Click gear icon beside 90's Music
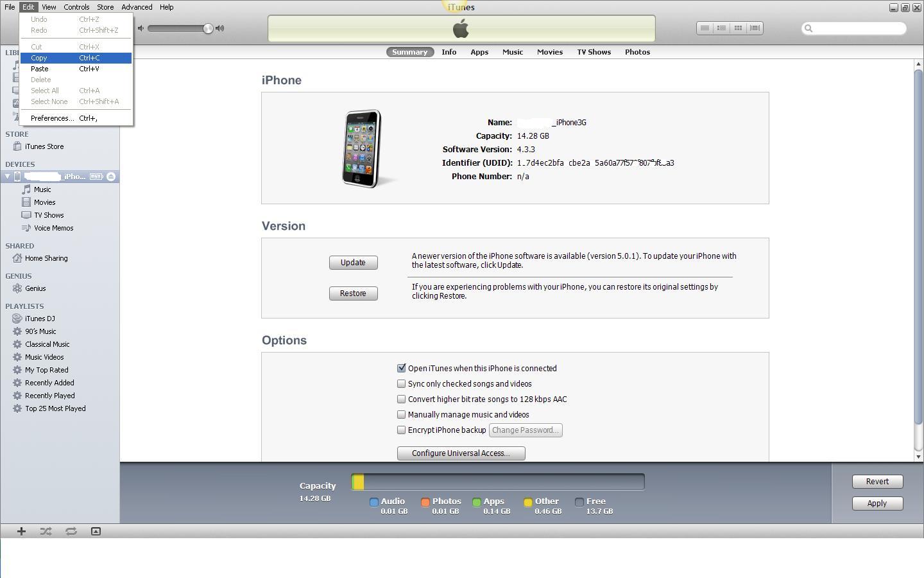 point(17,331)
